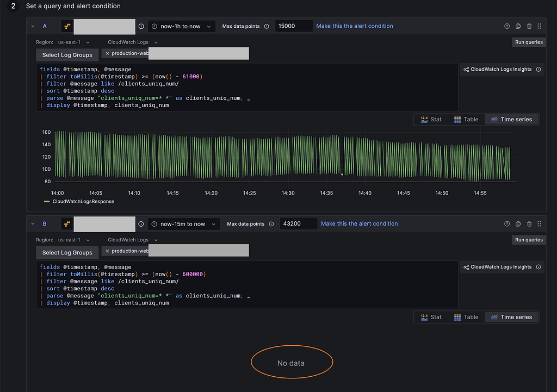This screenshot has height=392, width=557.
Task: Switch query A visualization to Table
Action: [x=466, y=119]
